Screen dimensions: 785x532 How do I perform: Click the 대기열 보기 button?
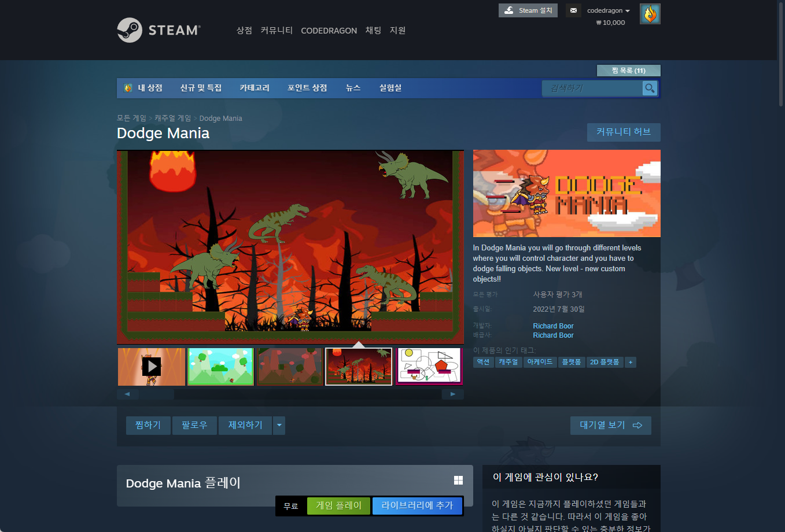(611, 425)
